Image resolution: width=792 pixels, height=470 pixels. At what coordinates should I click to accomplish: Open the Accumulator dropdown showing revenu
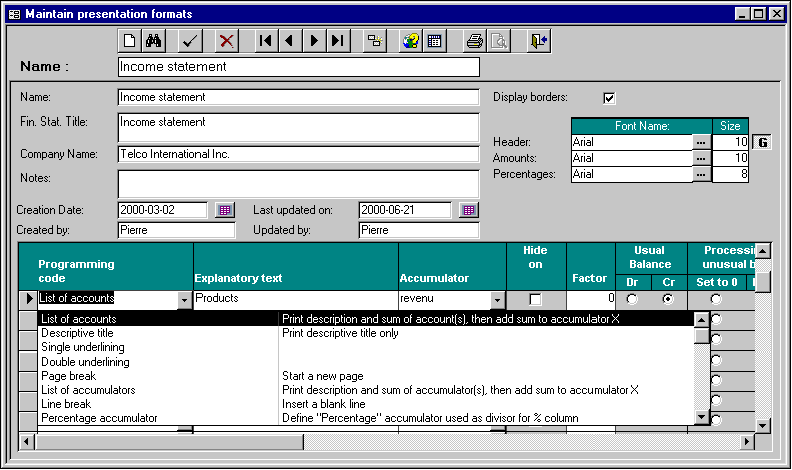pos(497,299)
